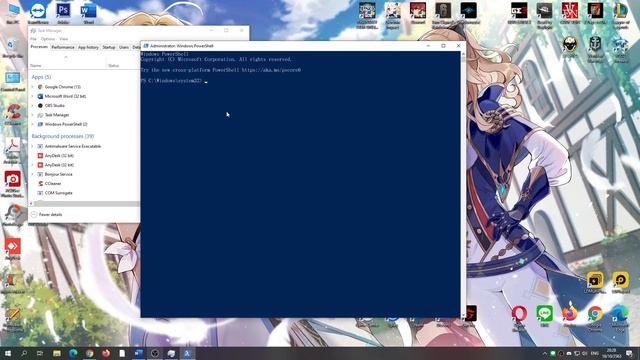This screenshot has width=640, height=360.
Task: Open the World of Warships desktop shortcut
Action: (595, 48)
